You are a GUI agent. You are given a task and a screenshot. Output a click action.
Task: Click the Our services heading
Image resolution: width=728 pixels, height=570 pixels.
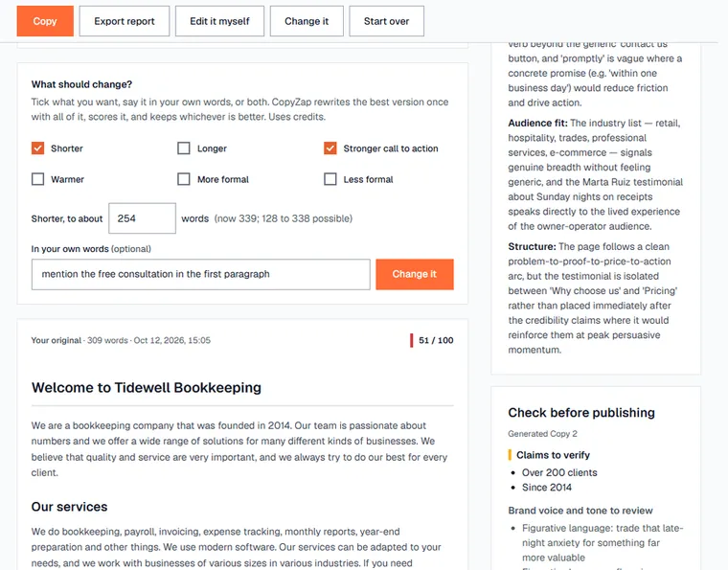point(69,507)
